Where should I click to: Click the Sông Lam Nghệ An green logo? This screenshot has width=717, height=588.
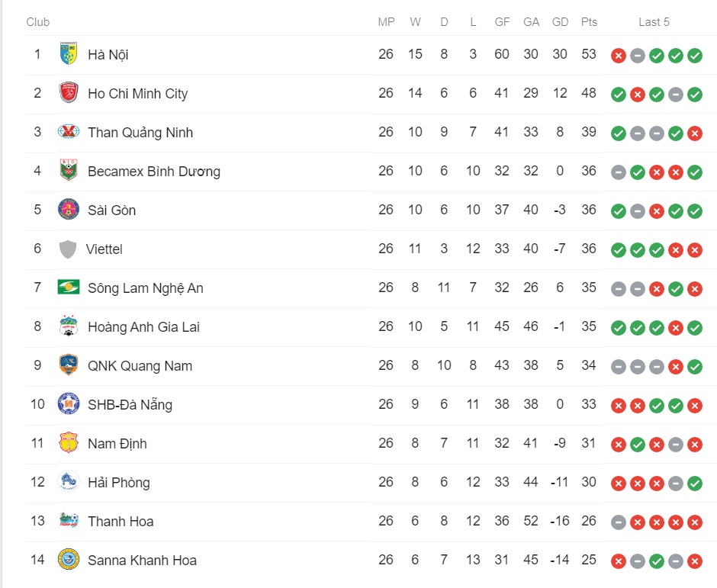(x=69, y=288)
